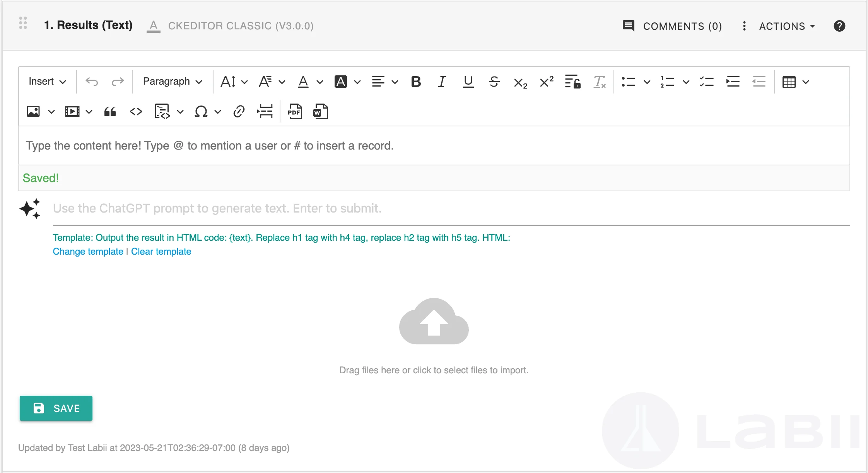868x473 pixels.
Task: Open the ACTIONS menu
Action: 787,26
